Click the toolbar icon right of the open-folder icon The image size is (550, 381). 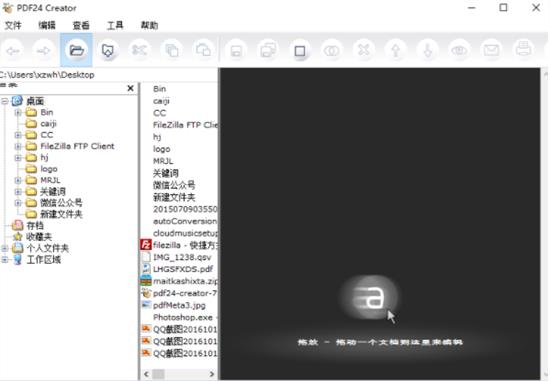[108, 51]
